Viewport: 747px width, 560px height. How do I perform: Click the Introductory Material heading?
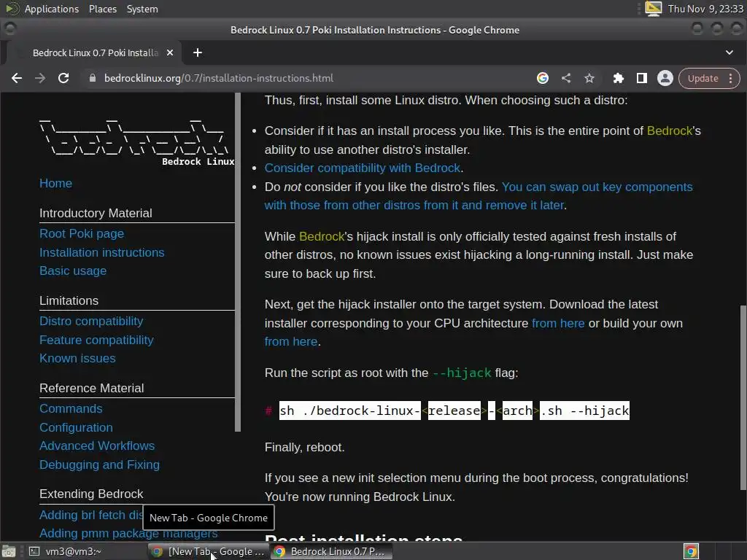click(96, 214)
